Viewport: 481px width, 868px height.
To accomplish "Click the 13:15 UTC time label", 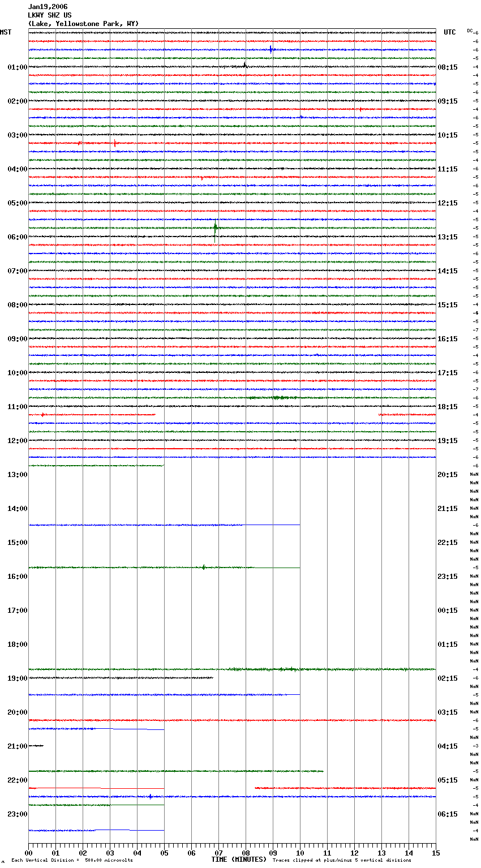I will [x=448, y=237].
